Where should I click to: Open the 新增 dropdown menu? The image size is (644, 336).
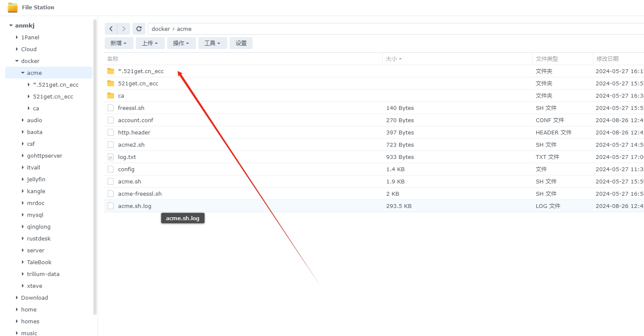click(119, 43)
